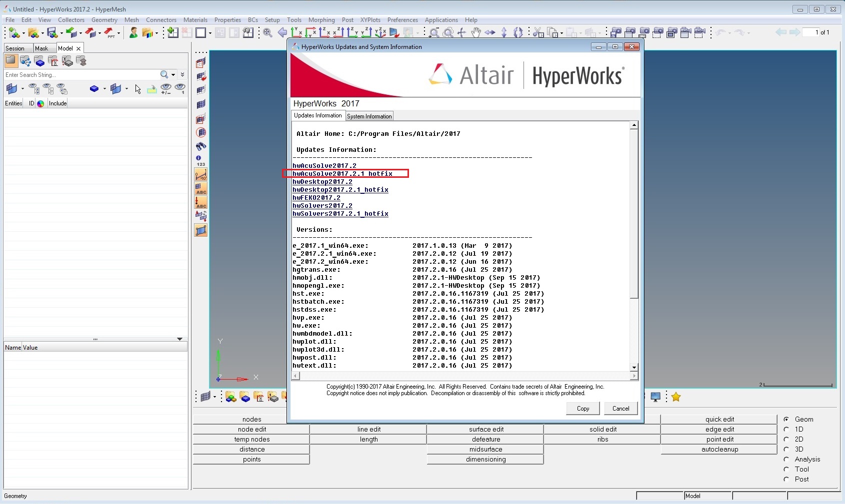Open dropdown beside mesh display icon at bottom
The width and height of the screenshot is (845, 504).
click(214, 397)
